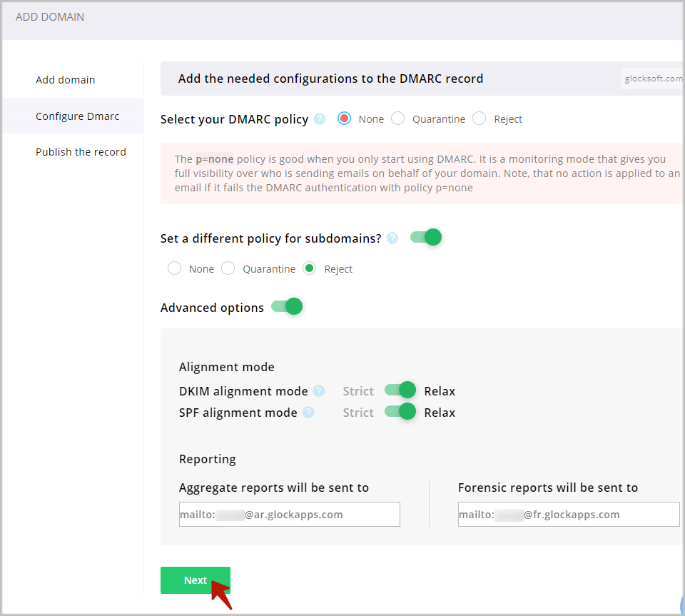Select the Quarantine DMARC policy
Image resolution: width=685 pixels, height=616 pixels.
coord(398,118)
